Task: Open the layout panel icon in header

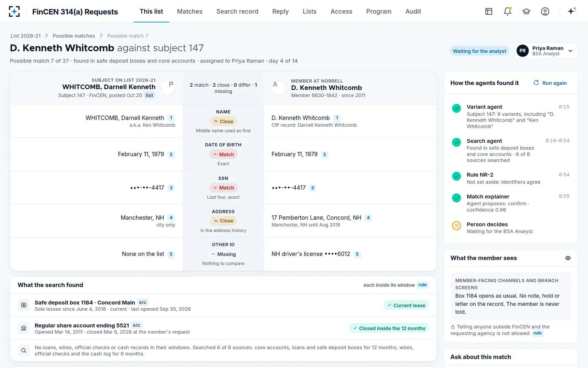Action: [489, 11]
